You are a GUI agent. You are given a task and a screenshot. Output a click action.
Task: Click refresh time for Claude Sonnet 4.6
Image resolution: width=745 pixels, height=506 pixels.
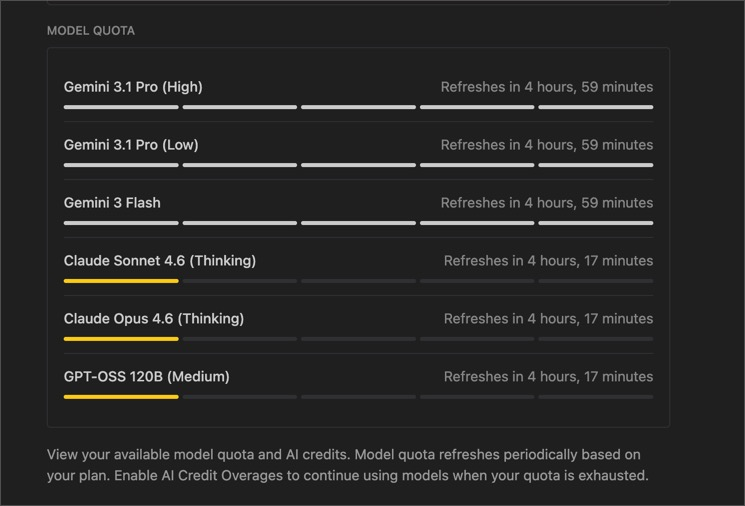[548, 261]
